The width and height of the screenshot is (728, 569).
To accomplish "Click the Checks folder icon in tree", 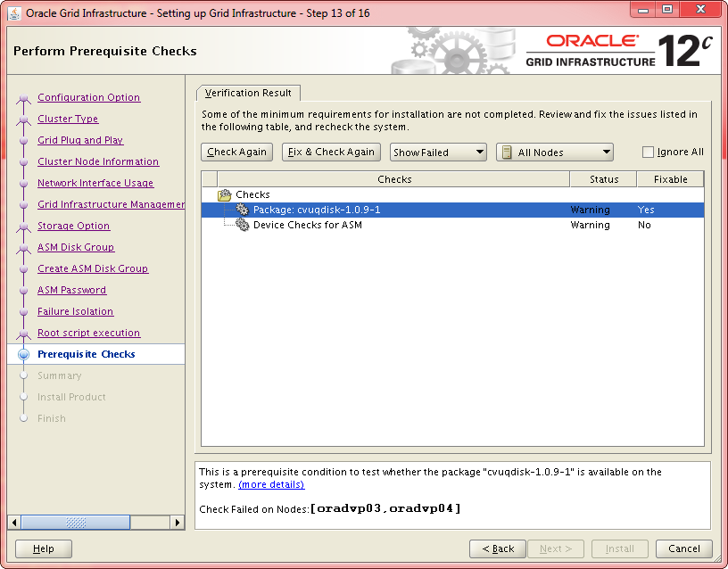I will click(x=225, y=194).
